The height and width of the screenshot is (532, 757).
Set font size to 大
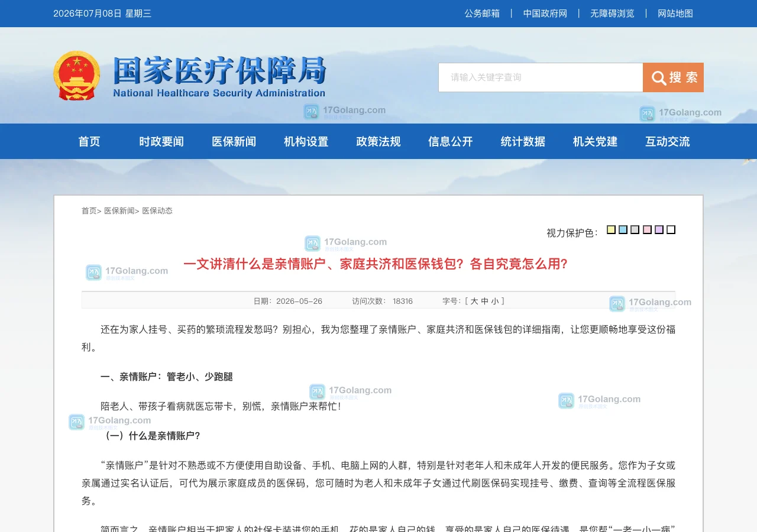coord(474,301)
